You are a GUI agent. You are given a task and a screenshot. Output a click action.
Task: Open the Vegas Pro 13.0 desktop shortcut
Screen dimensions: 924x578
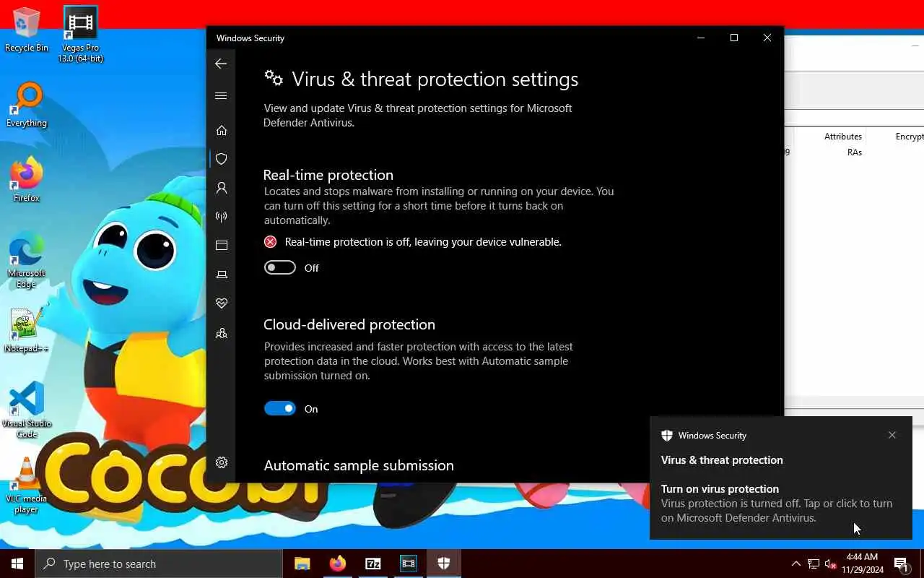coord(81,34)
